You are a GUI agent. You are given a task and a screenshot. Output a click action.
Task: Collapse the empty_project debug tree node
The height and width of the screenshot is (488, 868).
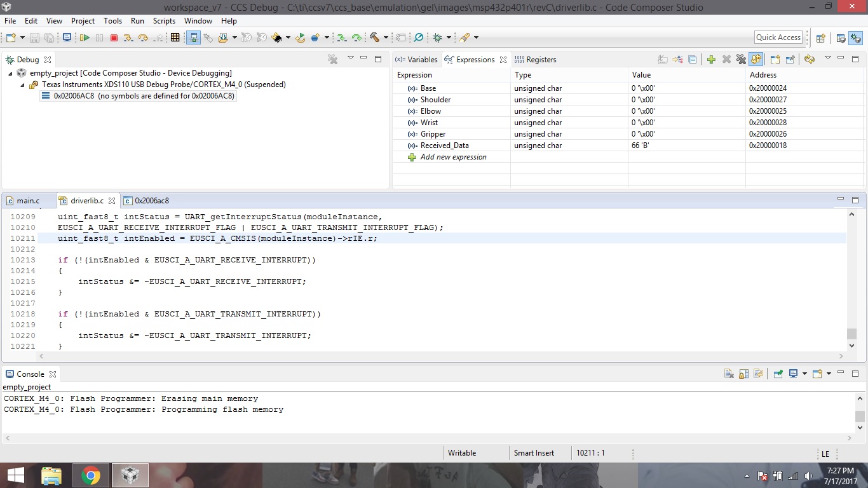10,73
